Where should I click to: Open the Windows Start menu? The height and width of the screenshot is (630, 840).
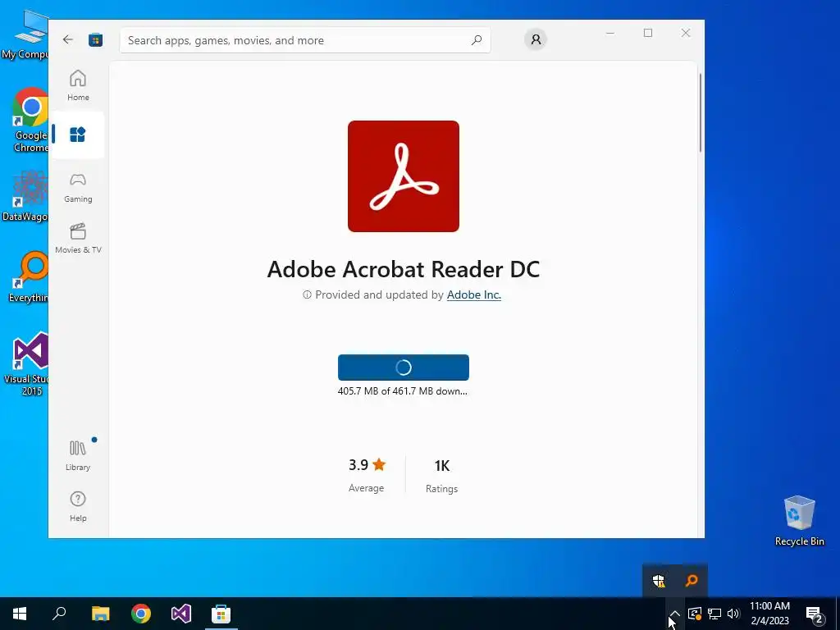coord(20,614)
